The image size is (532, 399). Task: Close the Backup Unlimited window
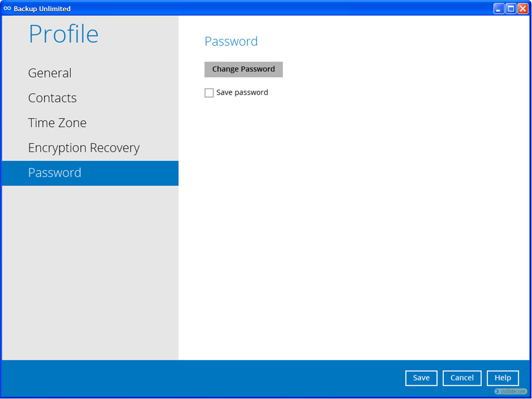(523, 9)
